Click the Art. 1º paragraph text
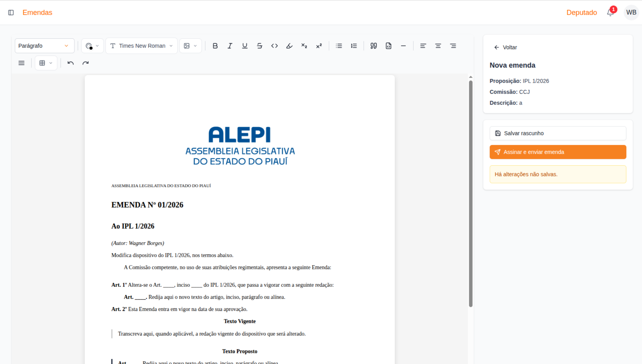Screen dimensions: 642x364 (222, 285)
